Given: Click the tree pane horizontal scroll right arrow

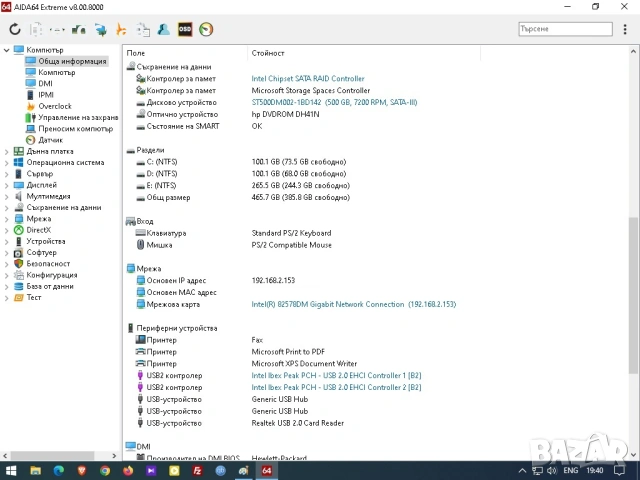Looking at the screenshot, I should 114,456.
